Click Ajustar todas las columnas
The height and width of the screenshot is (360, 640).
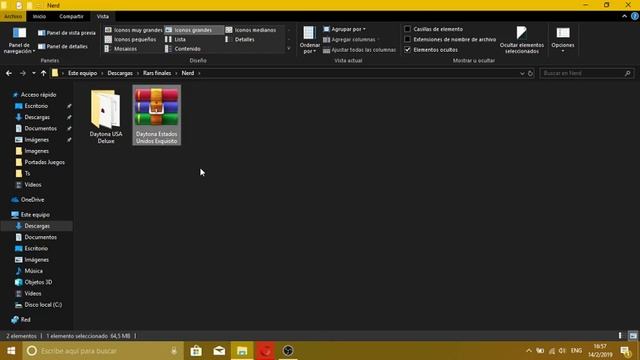tap(359, 50)
